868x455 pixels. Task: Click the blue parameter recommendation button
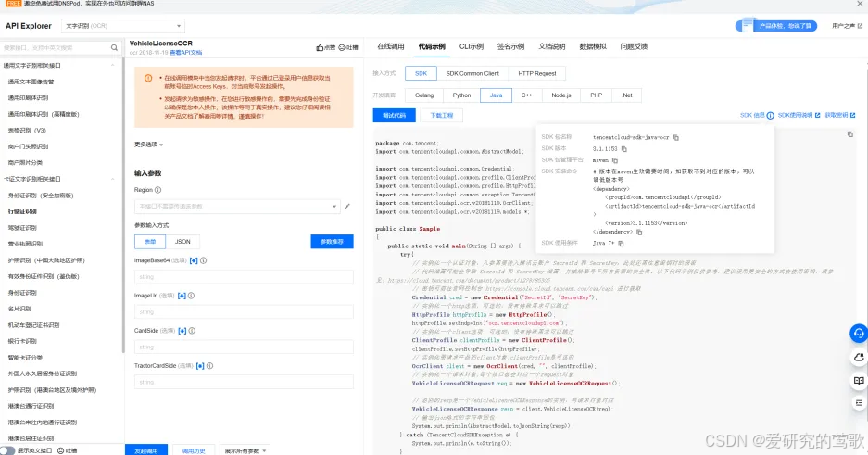point(333,242)
